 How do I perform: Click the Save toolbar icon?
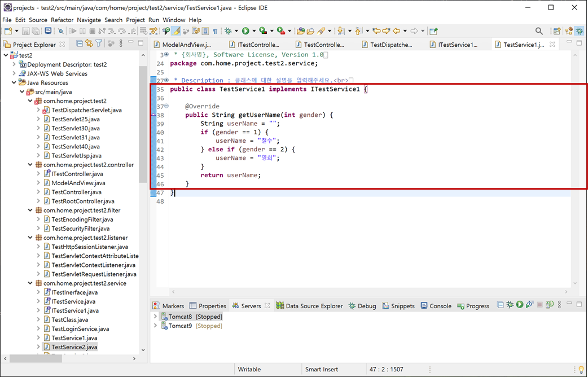click(x=25, y=31)
